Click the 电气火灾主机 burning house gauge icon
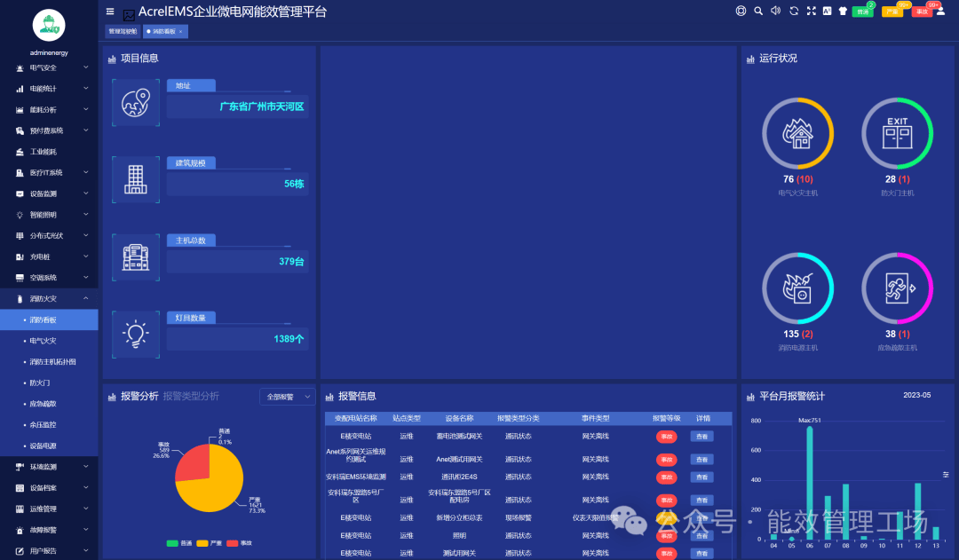959x560 pixels. [x=797, y=133]
